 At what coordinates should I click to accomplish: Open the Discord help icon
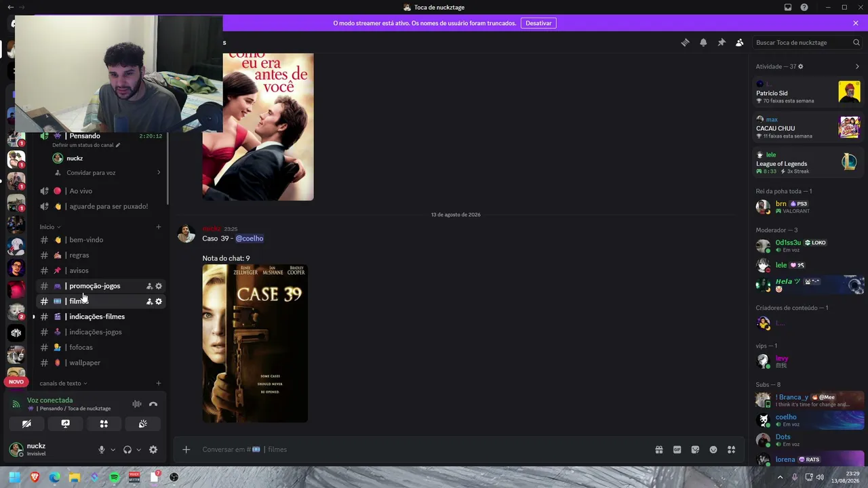coord(804,7)
